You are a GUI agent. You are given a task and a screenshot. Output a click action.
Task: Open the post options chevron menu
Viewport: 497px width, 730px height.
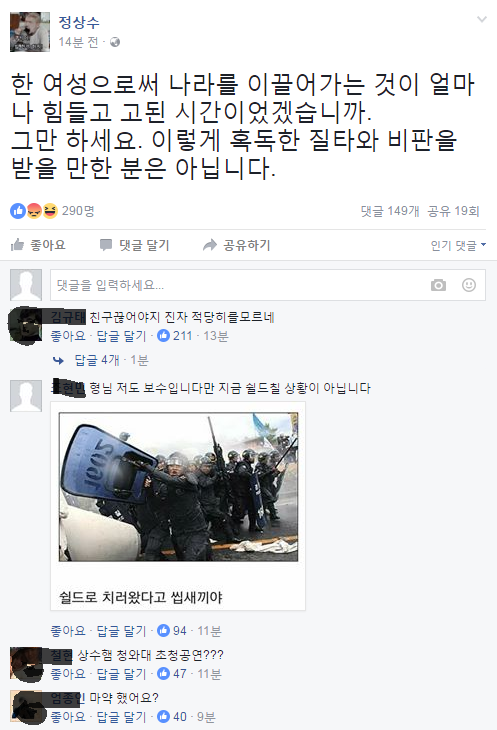[x=482, y=19]
